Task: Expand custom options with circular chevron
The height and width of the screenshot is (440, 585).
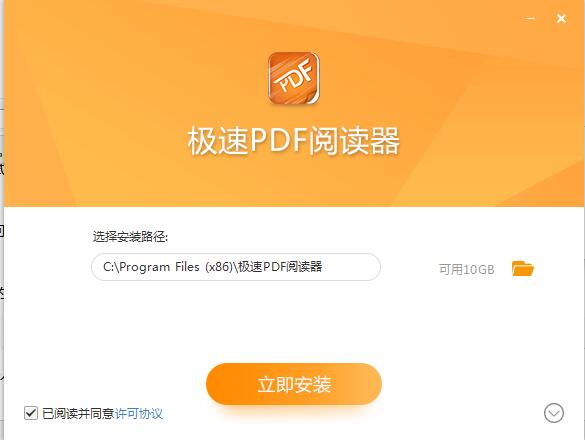Action: [x=554, y=413]
